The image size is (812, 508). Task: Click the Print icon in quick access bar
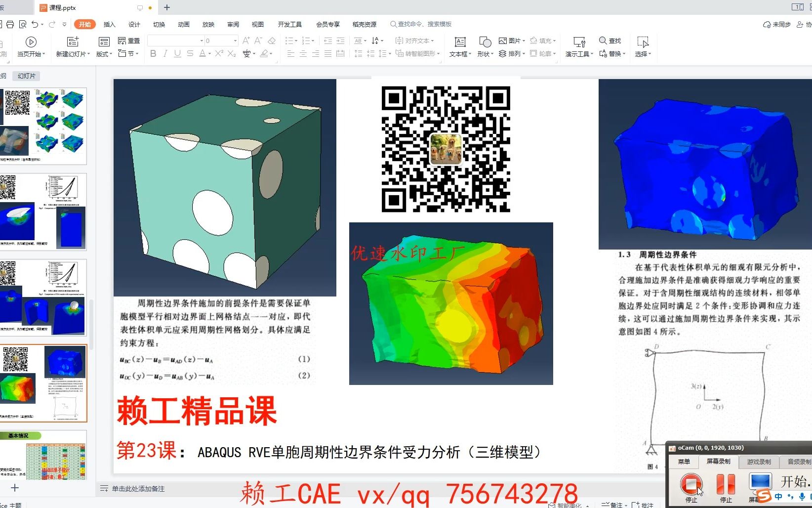coord(10,24)
